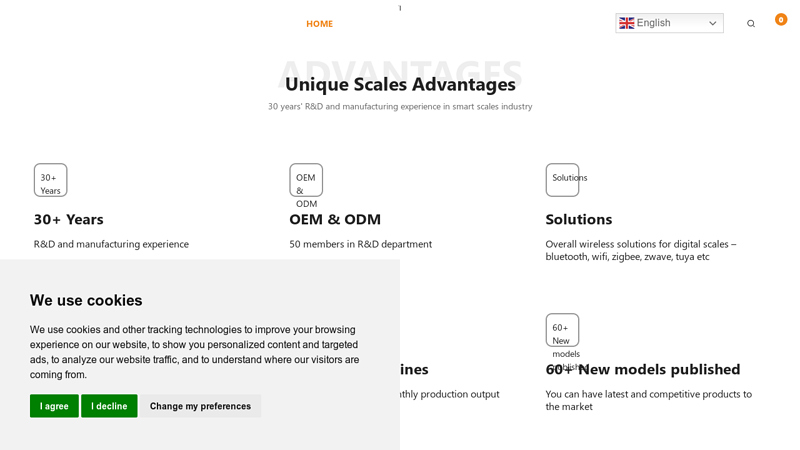Click the 60+ New models icon box
The width and height of the screenshot is (800, 450).
click(562, 330)
